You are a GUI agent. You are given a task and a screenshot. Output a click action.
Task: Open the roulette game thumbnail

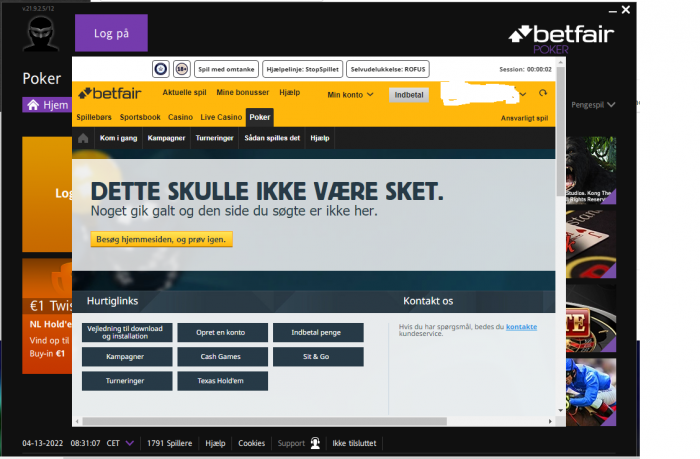(x=591, y=318)
